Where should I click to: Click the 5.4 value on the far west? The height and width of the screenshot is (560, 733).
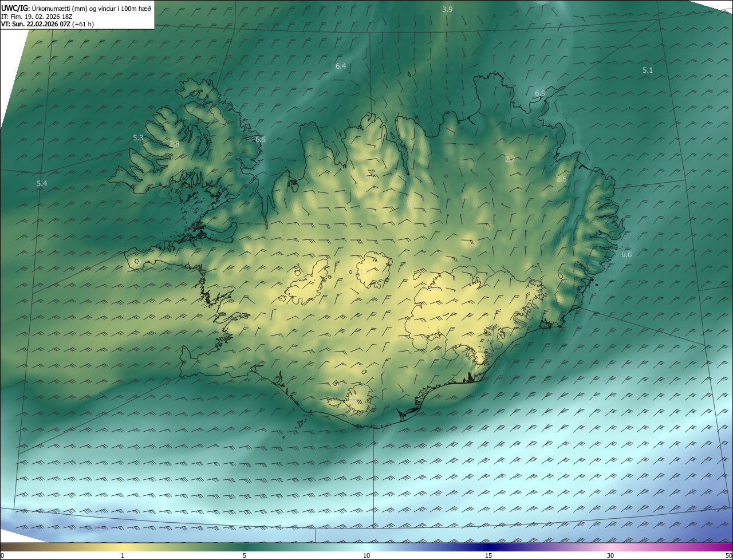(42, 183)
